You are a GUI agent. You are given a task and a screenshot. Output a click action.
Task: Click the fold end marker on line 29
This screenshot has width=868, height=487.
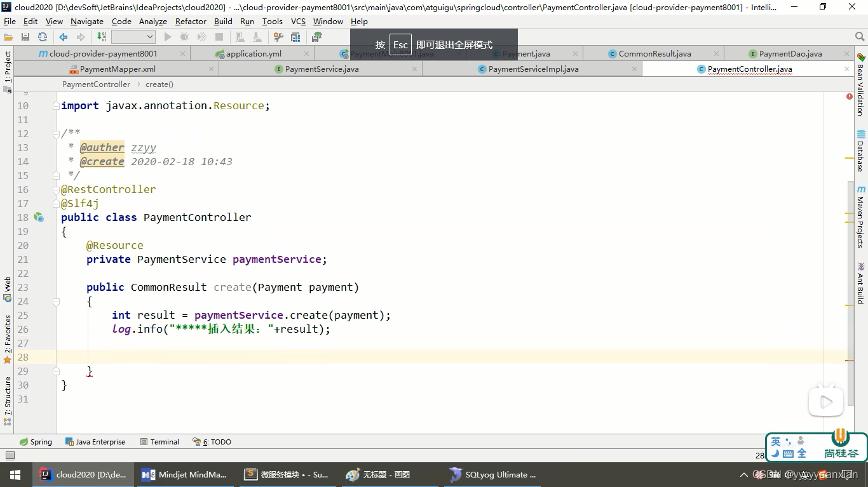(57, 371)
